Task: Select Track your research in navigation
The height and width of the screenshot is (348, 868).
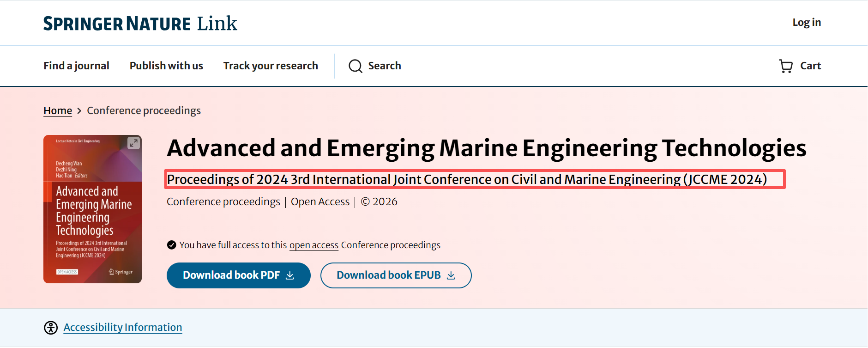Action: tap(271, 66)
